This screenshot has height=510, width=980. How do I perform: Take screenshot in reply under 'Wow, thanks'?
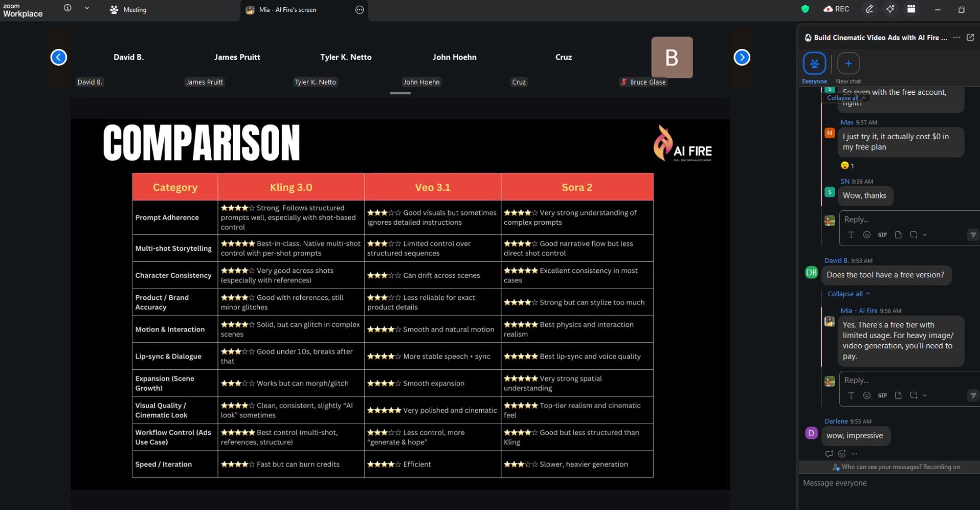click(914, 235)
